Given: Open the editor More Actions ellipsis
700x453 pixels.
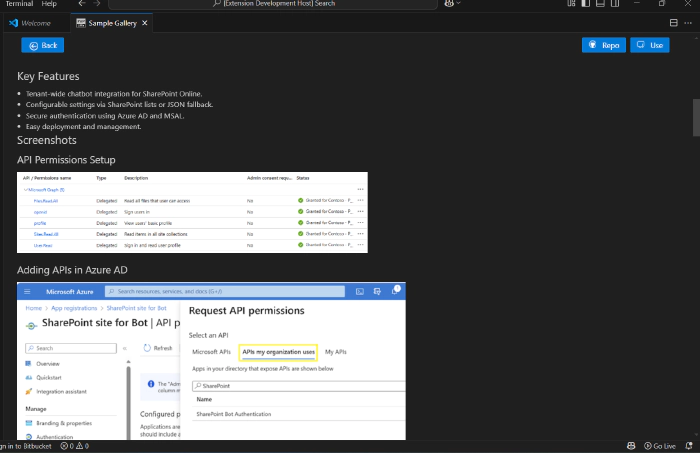Looking at the screenshot, I should [689, 22].
